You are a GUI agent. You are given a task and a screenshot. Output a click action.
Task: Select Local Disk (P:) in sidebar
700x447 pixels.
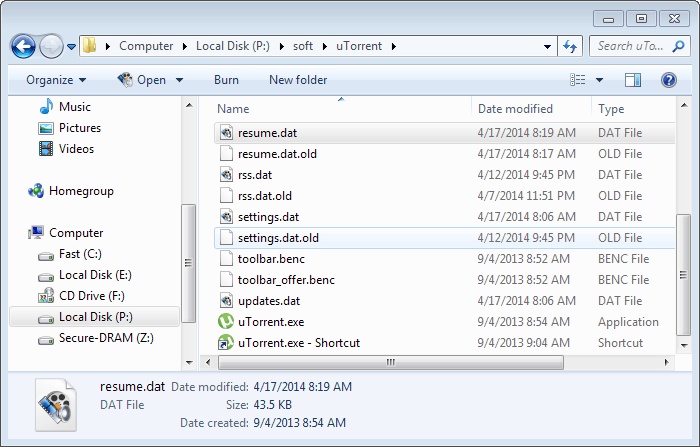click(96, 317)
